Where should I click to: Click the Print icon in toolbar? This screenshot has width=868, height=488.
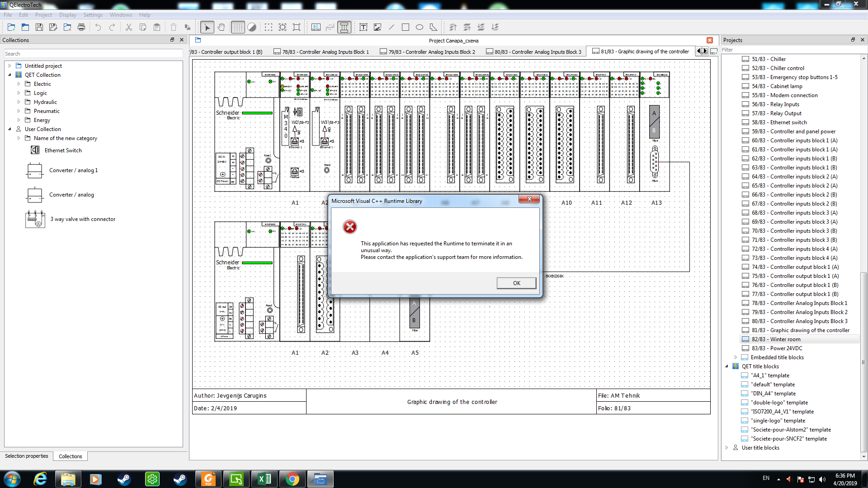click(81, 28)
